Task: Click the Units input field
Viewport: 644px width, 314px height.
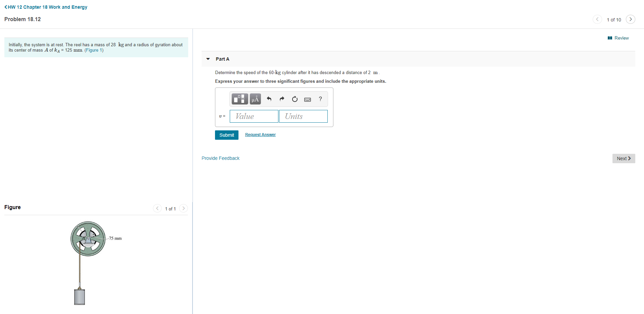Action: [x=303, y=116]
